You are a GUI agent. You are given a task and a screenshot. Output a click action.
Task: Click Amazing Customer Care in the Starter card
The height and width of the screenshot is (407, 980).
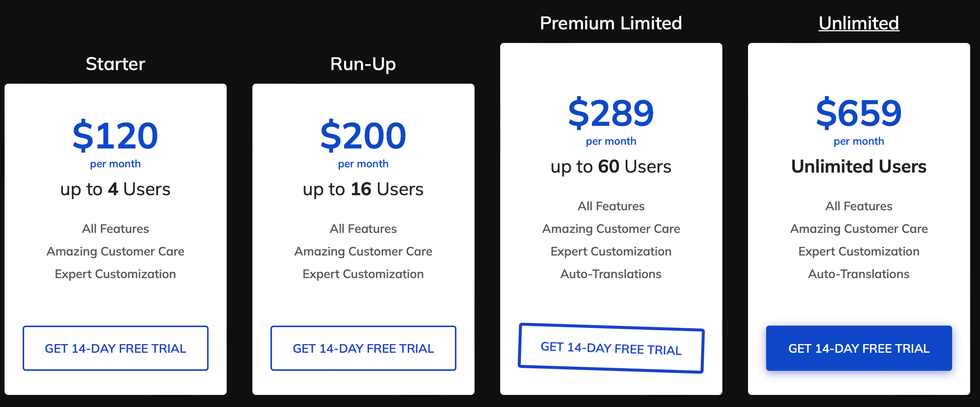115,251
